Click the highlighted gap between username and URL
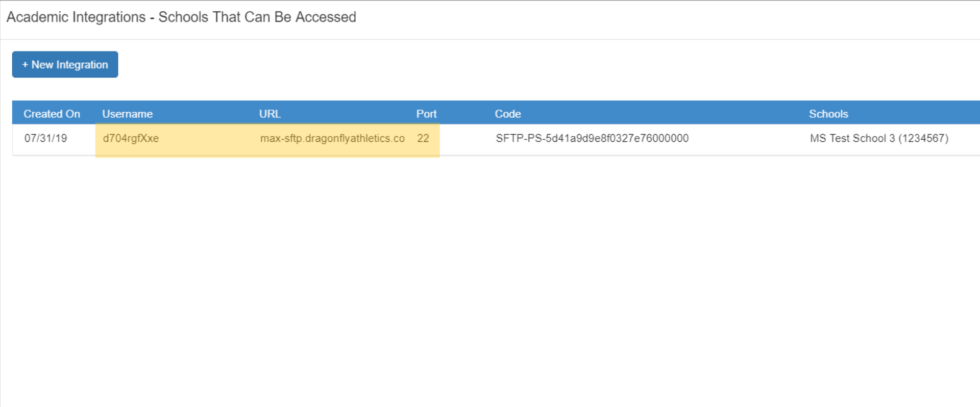The image size is (980, 407). (209, 139)
